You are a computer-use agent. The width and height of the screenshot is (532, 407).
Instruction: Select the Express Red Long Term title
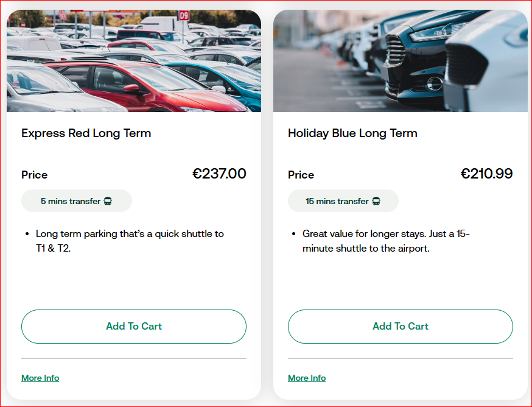click(x=86, y=133)
